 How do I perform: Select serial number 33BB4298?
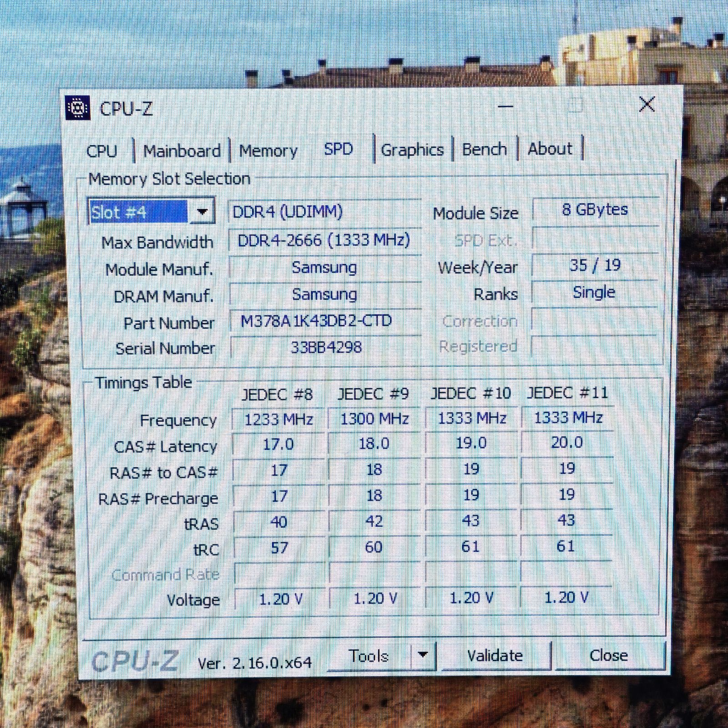click(326, 347)
